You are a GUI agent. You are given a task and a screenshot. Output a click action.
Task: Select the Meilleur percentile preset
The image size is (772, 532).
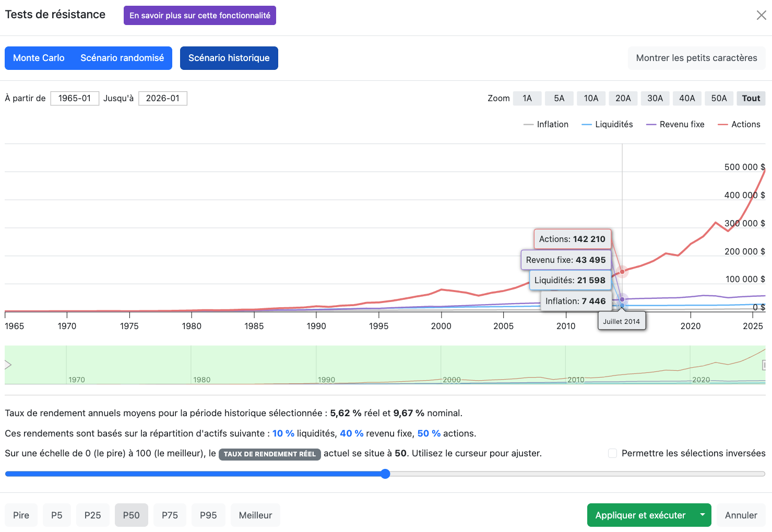click(x=255, y=515)
